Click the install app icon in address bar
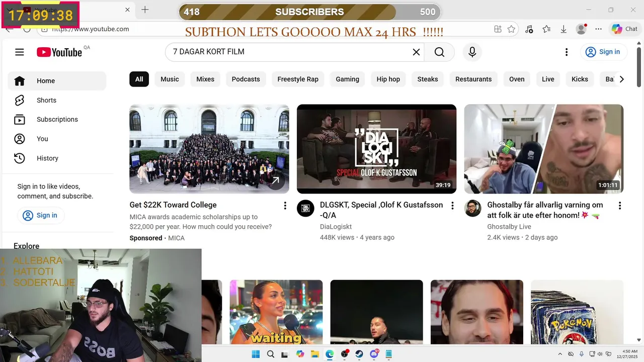This screenshot has width=644, height=362. coord(498,29)
